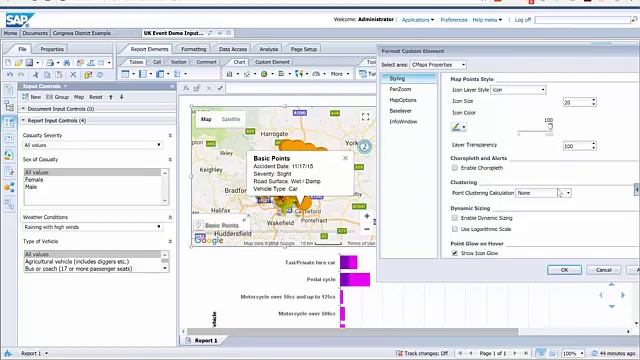The image size is (640, 360).
Task: Uncheck Show Icon Glow
Action: [x=455, y=253]
